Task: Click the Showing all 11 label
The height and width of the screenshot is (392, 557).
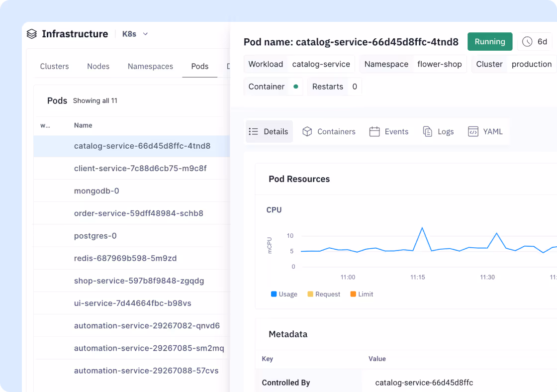Action: pyautogui.click(x=95, y=100)
